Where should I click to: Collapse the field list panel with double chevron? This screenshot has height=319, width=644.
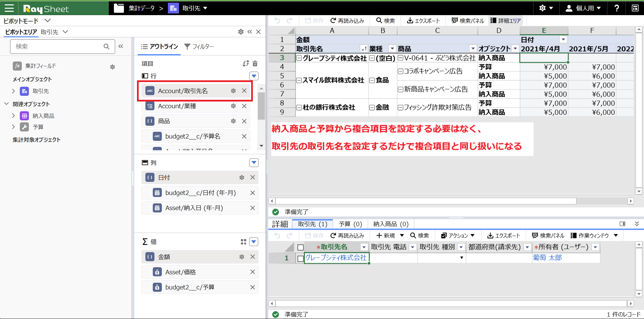point(121,46)
